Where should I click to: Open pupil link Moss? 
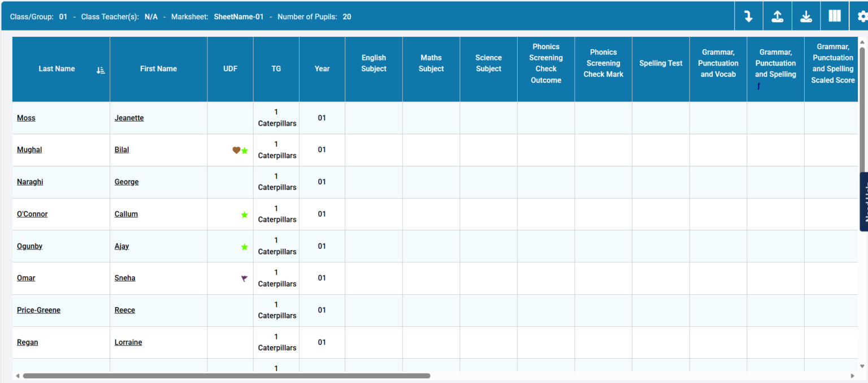(x=26, y=118)
